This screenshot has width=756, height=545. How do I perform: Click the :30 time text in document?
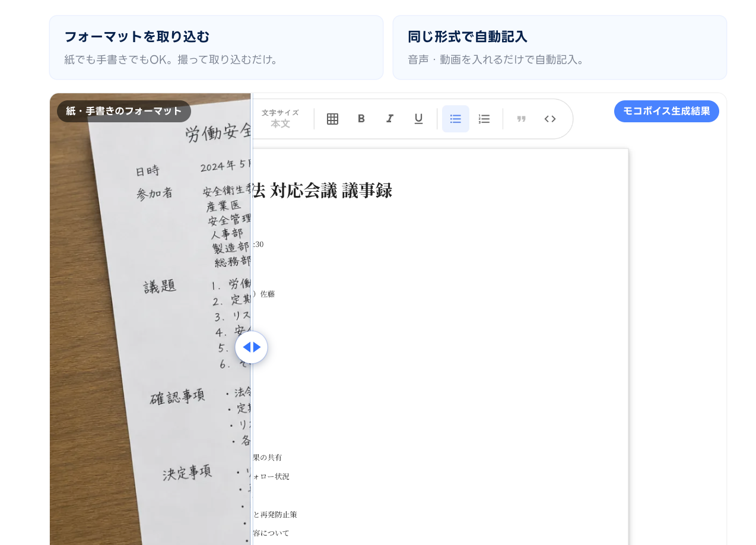tap(258, 244)
